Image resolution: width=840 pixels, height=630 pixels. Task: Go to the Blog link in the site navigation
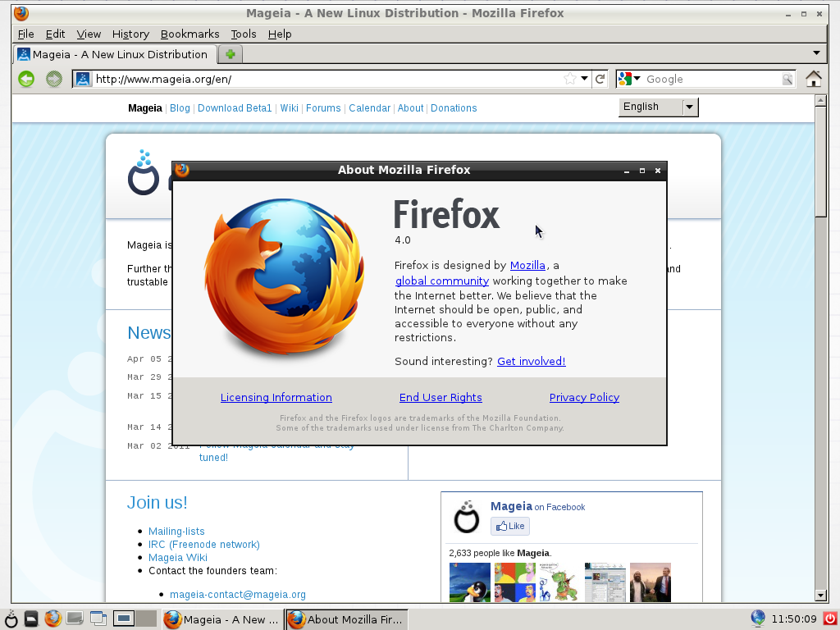[x=180, y=107]
